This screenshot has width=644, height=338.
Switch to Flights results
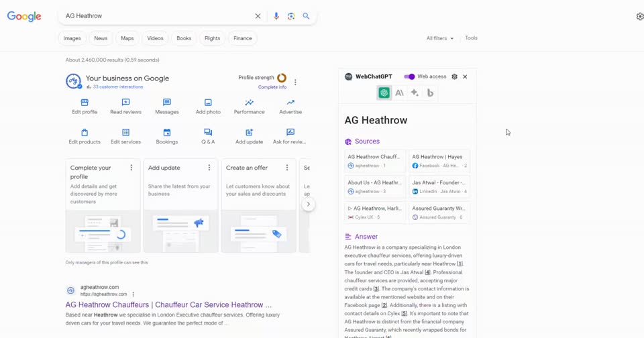[x=213, y=38]
